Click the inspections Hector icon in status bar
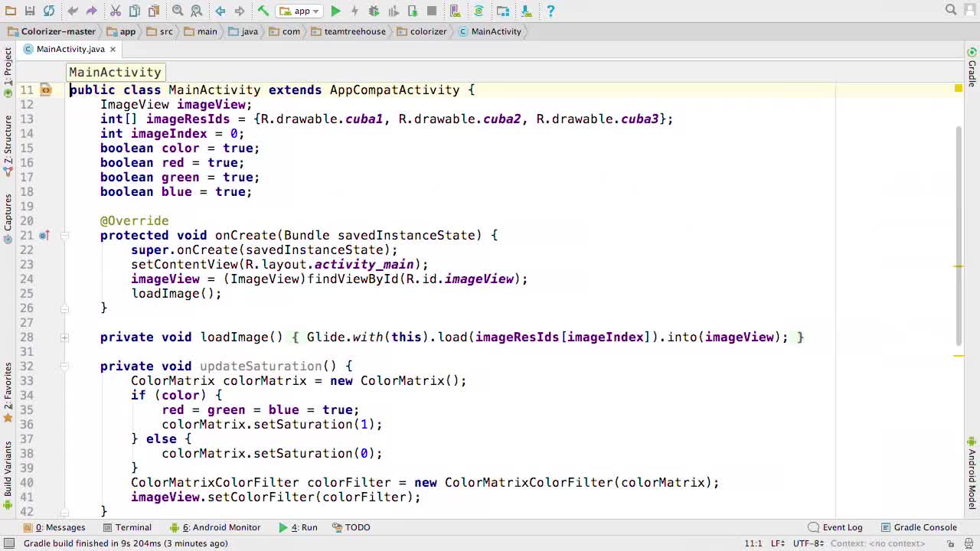The width and height of the screenshot is (980, 551). click(x=969, y=543)
